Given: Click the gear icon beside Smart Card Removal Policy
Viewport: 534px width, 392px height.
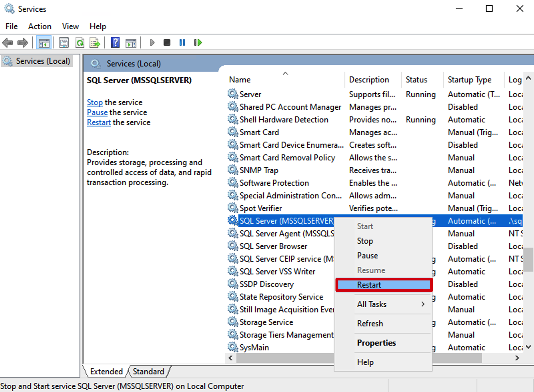Looking at the screenshot, I should pos(233,157).
